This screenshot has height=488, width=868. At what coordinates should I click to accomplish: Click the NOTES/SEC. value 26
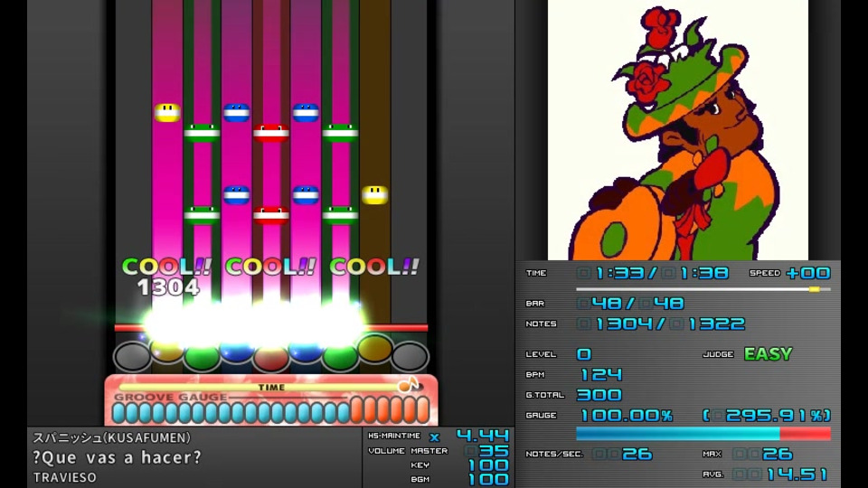pyautogui.click(x=637, y=455)
